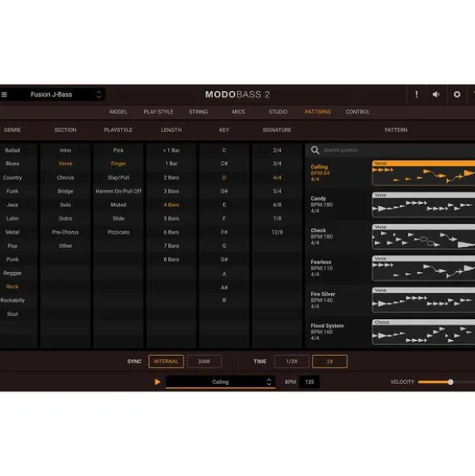
Task: Select length 8 Bars
Action: 171,259
